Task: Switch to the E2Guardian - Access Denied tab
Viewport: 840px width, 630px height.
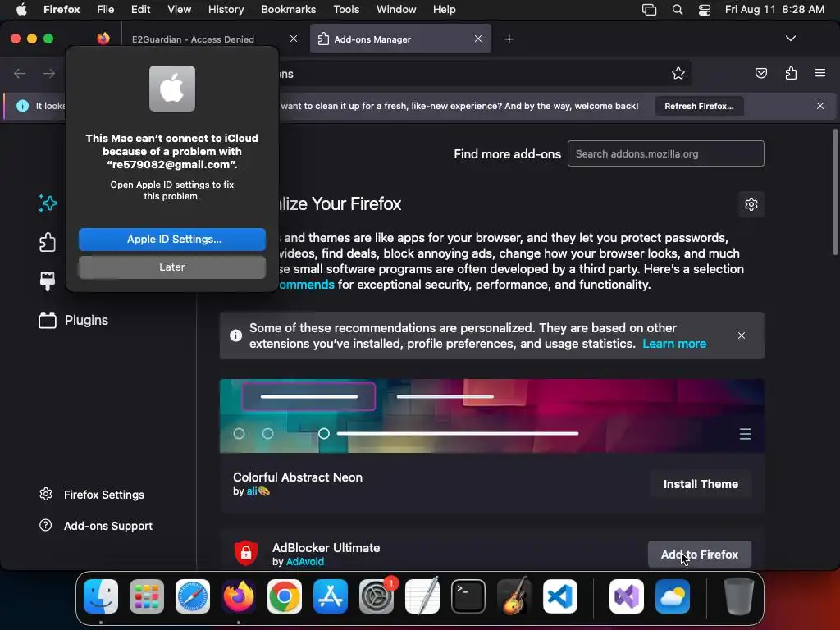Action: (x=193, y=39)
